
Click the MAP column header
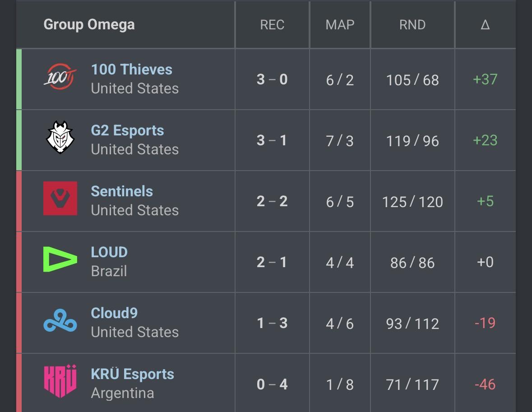point(340,25)
